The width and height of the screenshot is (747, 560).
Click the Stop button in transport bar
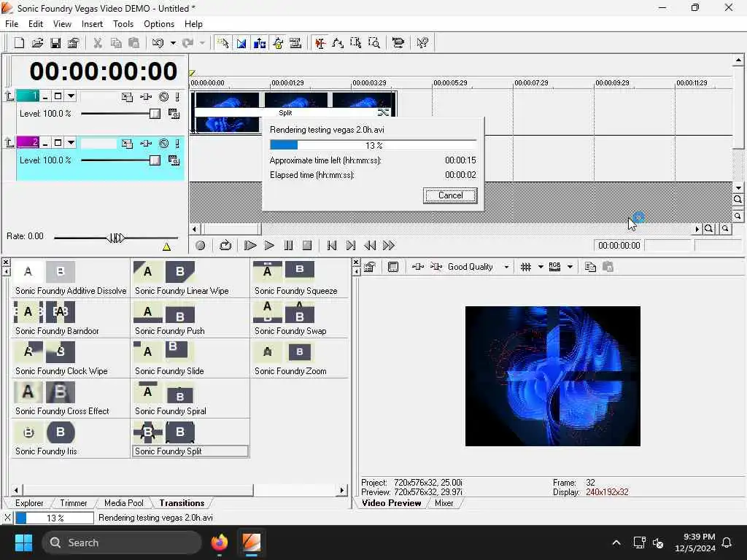tap(307, 246)
